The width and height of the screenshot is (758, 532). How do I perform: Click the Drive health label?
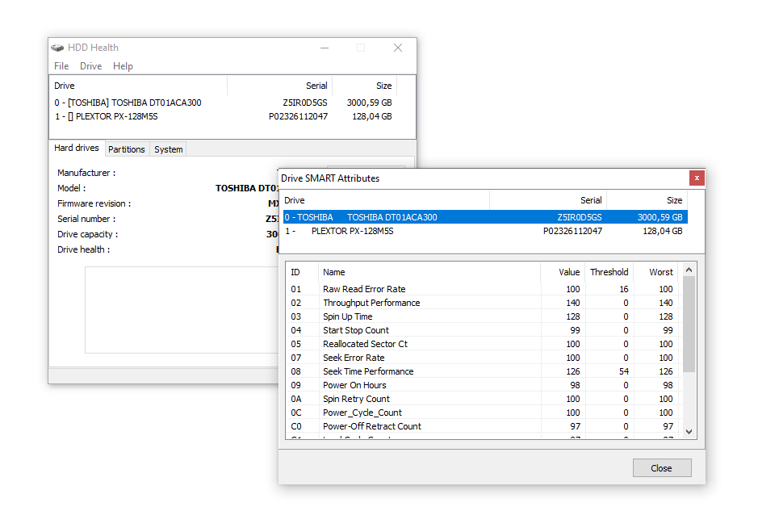84,249
